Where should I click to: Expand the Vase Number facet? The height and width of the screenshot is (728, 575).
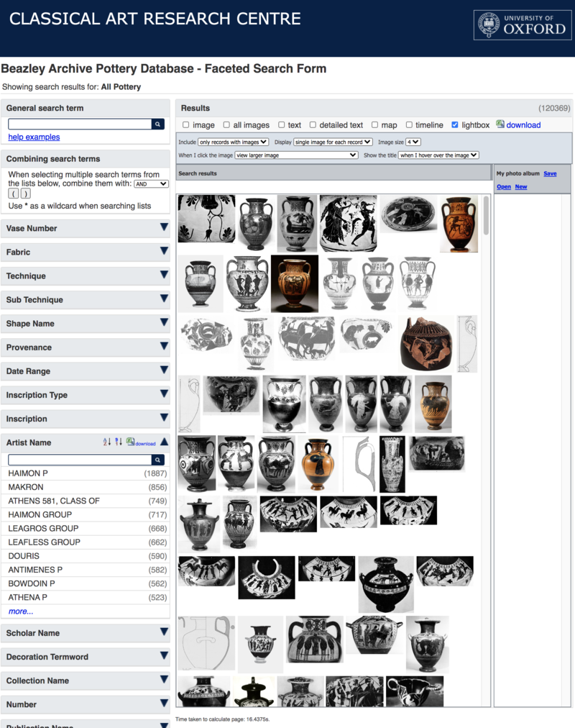click(164, 227)
